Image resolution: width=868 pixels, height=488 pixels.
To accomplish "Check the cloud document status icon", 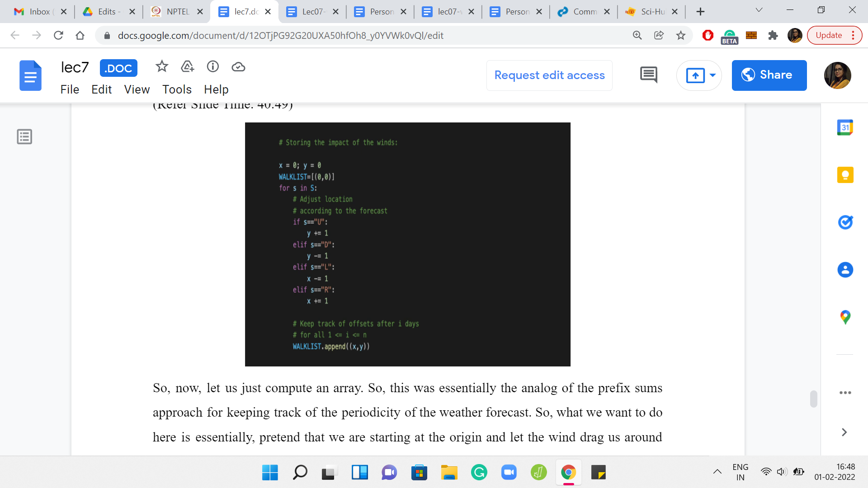I will tap(238, 67).
